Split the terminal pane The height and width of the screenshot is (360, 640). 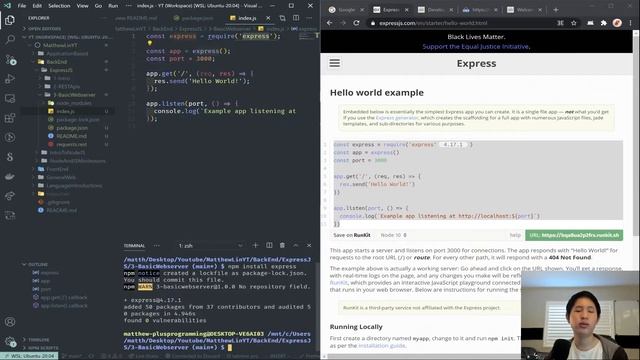tap(269, 245)
